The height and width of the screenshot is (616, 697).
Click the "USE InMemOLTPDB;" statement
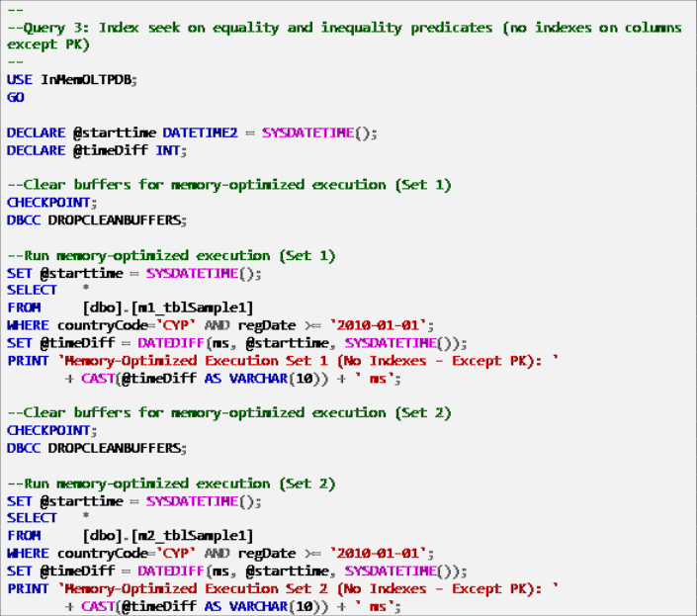pyautogui.click(x=72, y=80)
